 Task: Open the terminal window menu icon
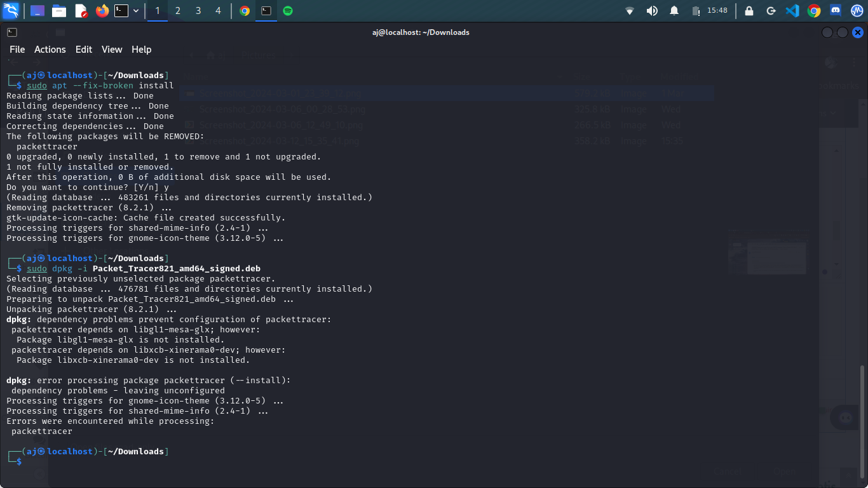[12, 32]
